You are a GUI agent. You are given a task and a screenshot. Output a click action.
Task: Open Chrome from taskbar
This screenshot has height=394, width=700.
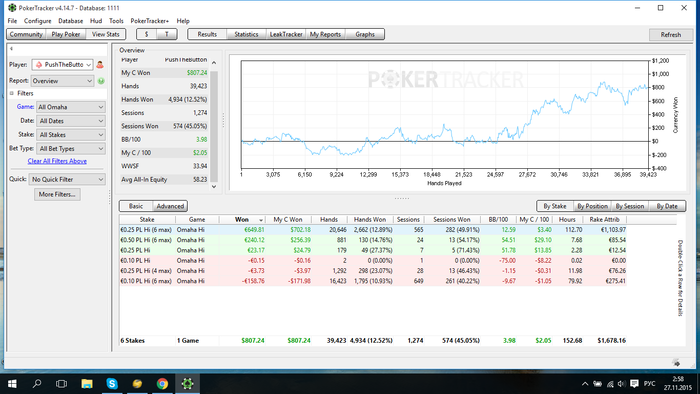click(162, 384)
